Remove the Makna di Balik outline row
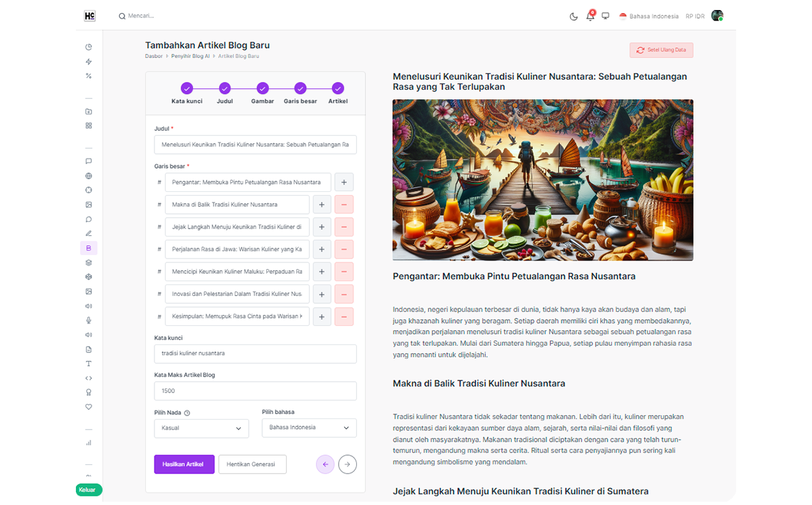Viewport: 812px width, 505px height. pos(344,205)
